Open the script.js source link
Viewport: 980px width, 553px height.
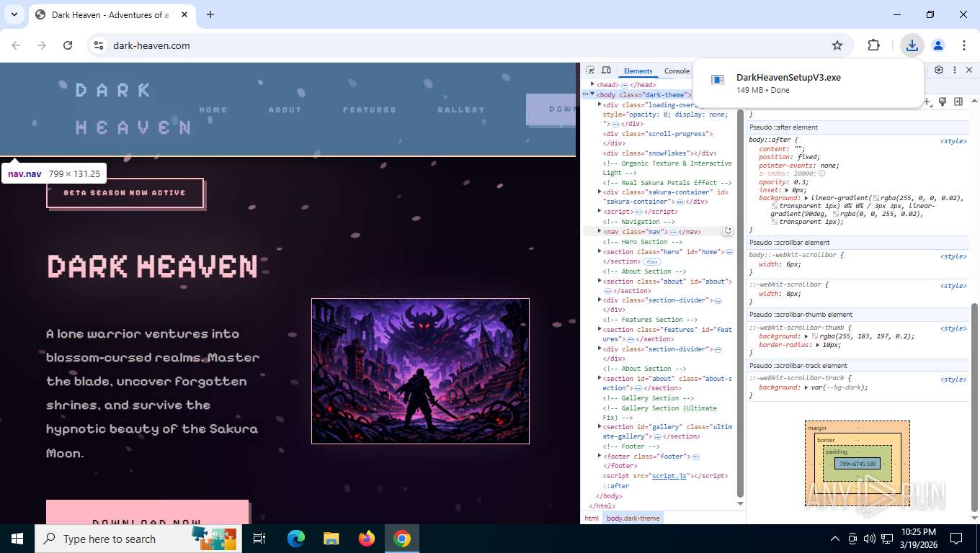[669, 476]
